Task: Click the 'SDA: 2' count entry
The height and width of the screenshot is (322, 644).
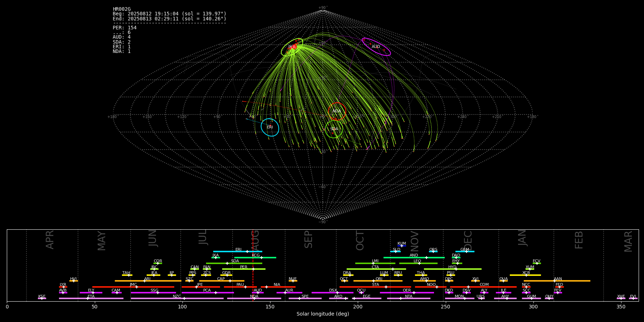Action: coord(122,42)
